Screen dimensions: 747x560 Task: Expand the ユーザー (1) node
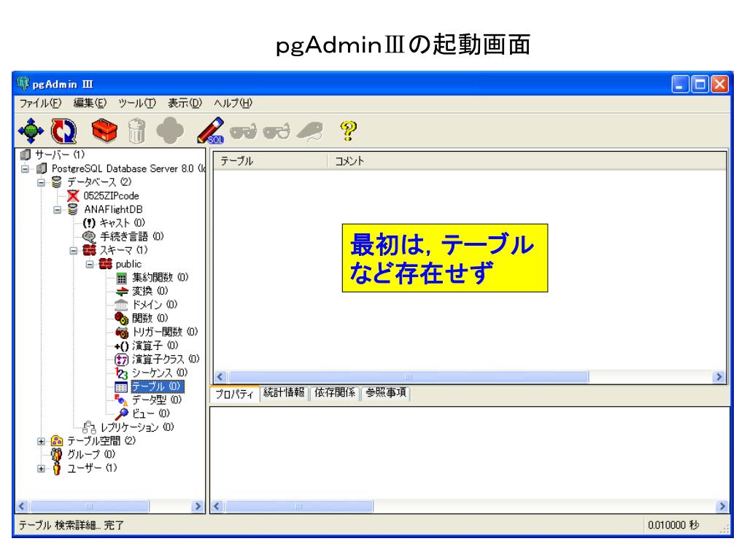click(x=42, y=469)
